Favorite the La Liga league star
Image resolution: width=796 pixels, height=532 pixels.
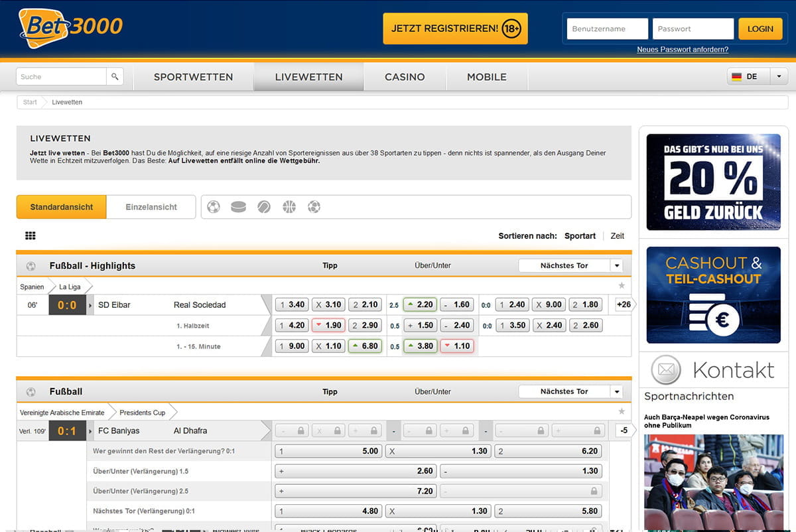[x=622, y=285]
